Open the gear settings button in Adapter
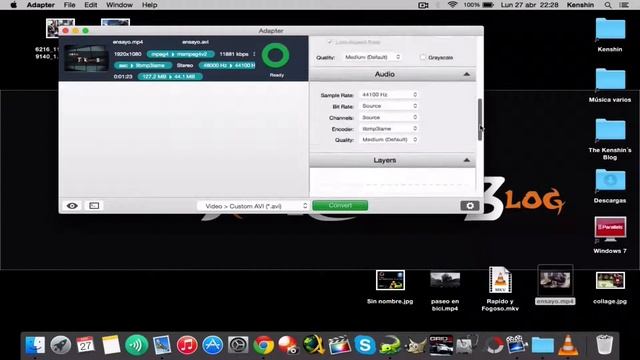 pyautogui.click(x=470, y=206)
